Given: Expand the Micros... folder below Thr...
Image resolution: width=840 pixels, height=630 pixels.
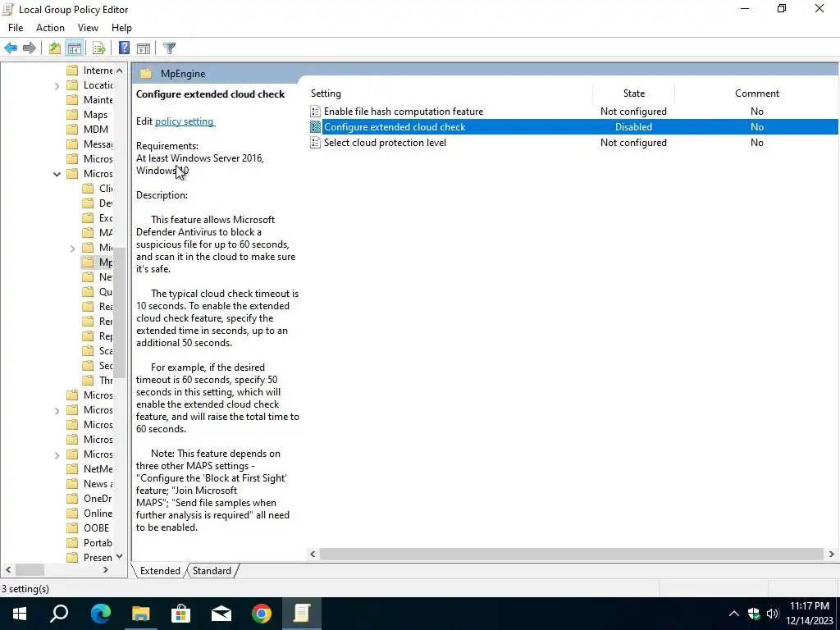Looking at the screenshot, I should (57, 410).
